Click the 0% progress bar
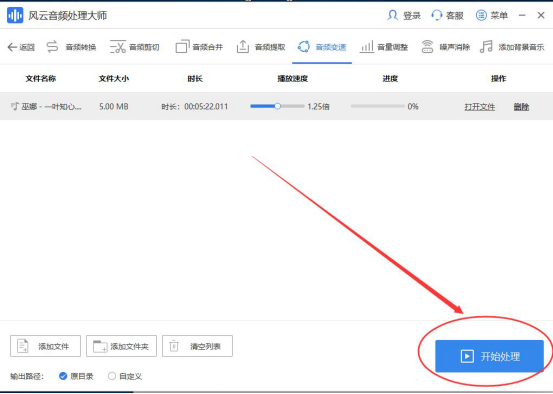Viewport: 553px width, 394px height. pos(378,106)
